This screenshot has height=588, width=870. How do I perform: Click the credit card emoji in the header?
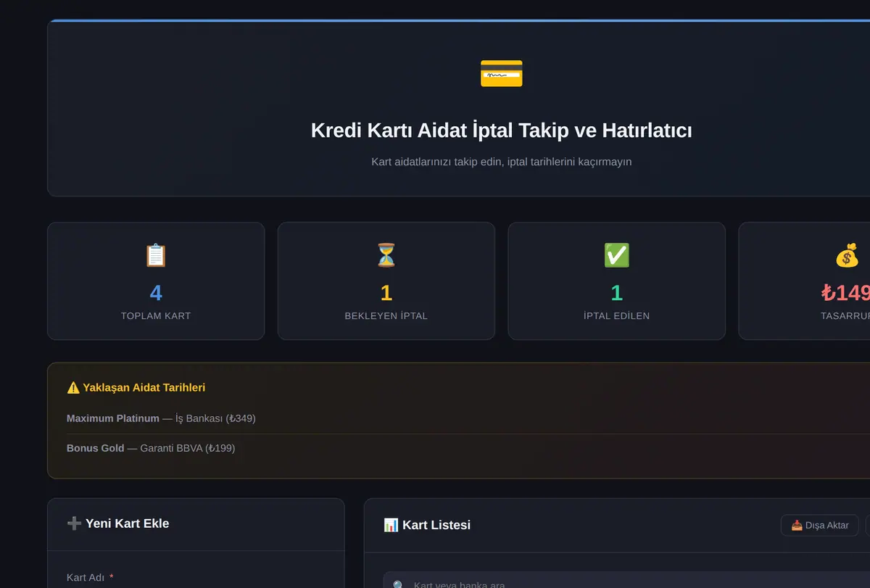point(501,74)
